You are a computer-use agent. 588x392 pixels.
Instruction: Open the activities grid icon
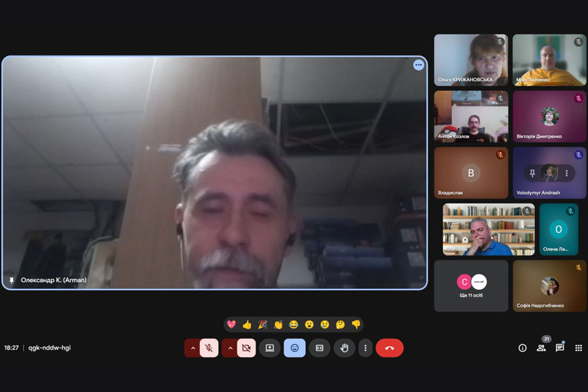point(579,348)
